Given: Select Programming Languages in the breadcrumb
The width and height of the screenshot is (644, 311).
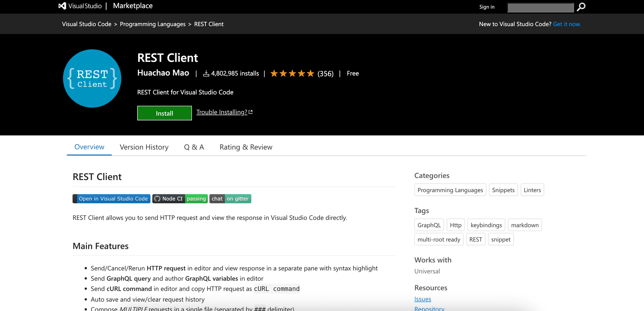Looking at the screenshot, I should tap(153, 24).
